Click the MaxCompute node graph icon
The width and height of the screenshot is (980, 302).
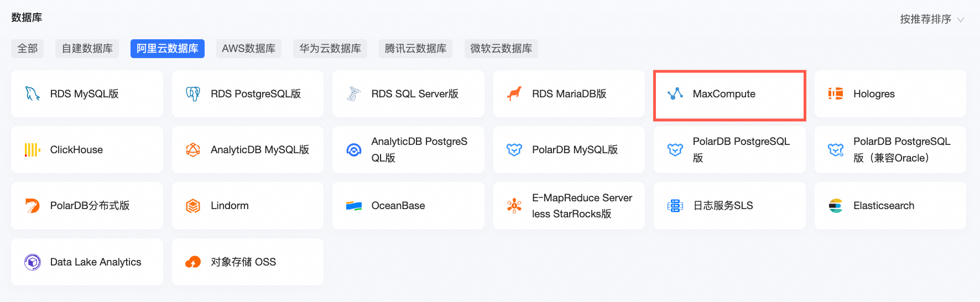(x=675, y=93)
